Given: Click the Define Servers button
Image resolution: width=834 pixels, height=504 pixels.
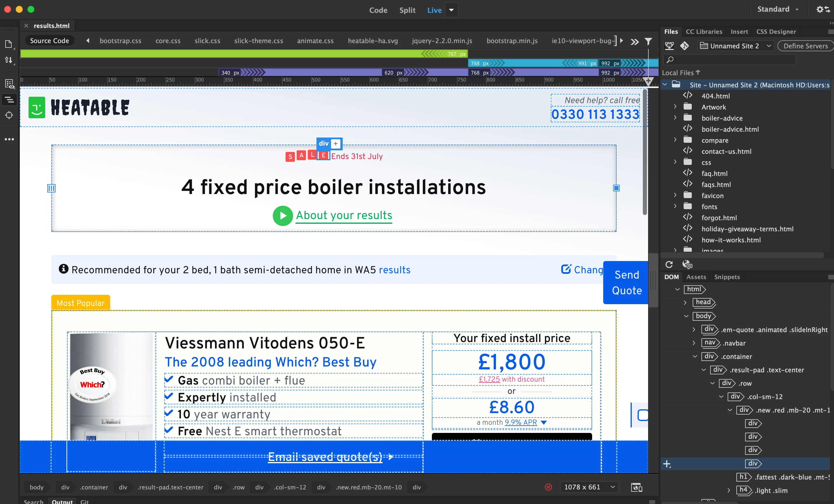Looking at the screenshot, I should click(805, 46).
